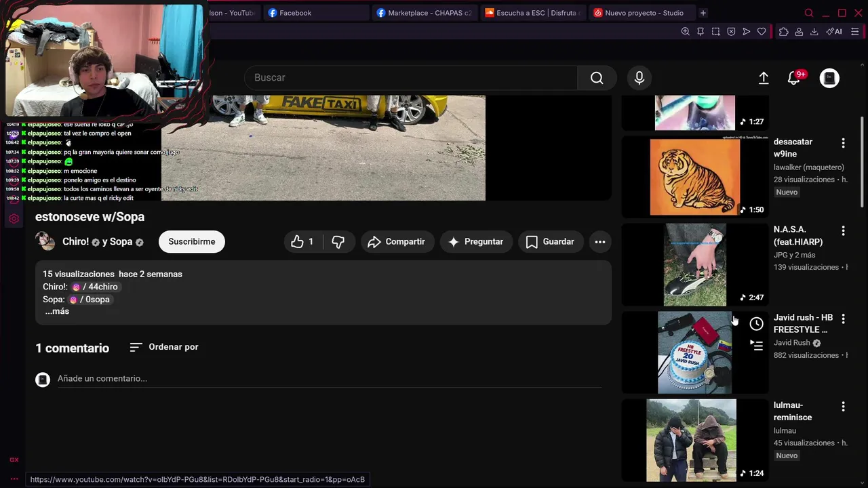Open options menu for lulmau-reminisce
Screen dimensions: 868x488
(843, 407)
